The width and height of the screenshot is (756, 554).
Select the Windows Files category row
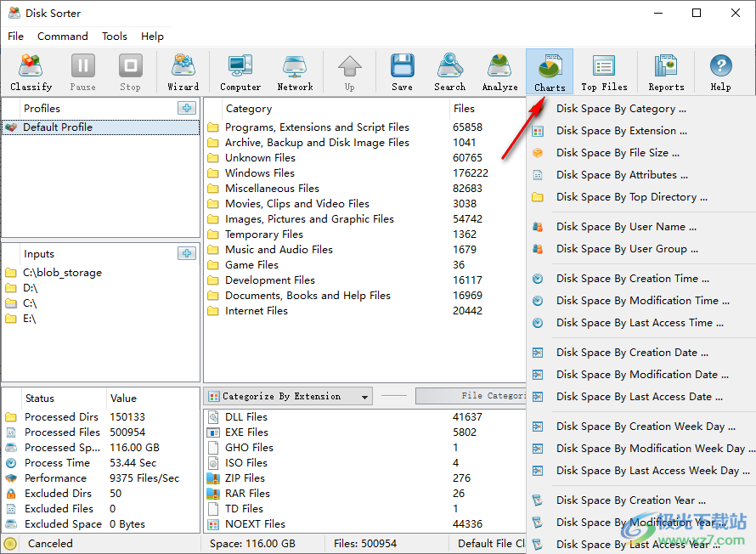pos(364,173)
